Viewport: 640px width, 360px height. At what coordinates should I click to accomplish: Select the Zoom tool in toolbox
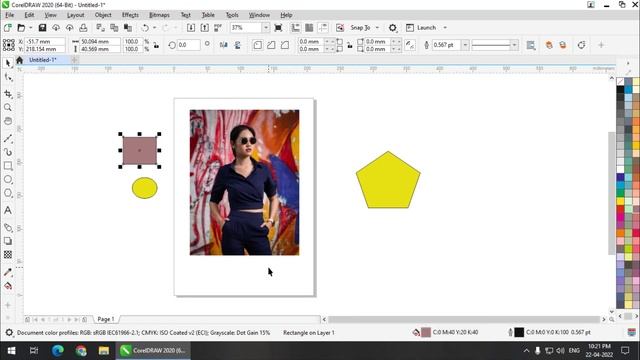pyautogui.click(x=8, y=107)
